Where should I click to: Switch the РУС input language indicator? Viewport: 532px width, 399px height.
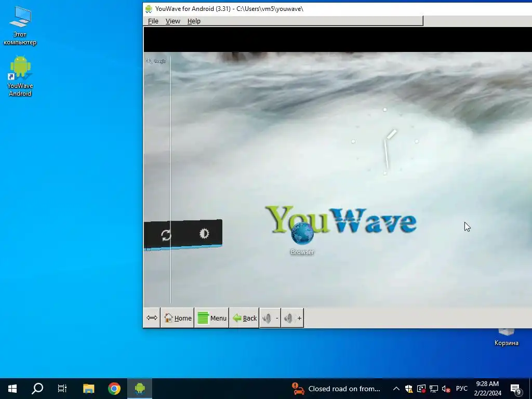click(x=461, y=389)
